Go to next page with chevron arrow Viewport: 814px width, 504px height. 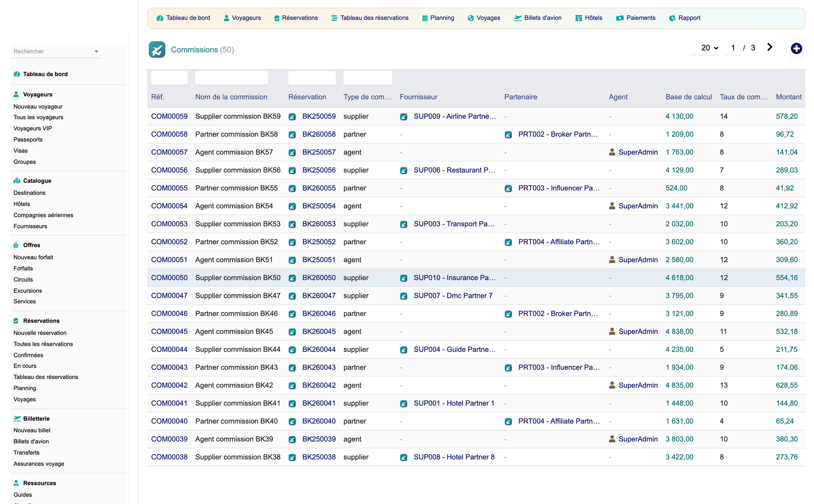point(770,47)
